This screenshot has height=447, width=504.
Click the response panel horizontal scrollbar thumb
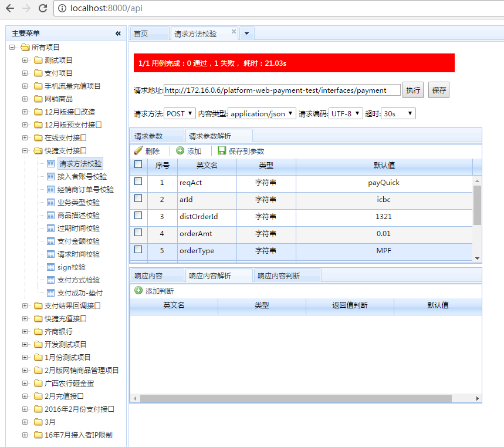click(x=296, y=398)
